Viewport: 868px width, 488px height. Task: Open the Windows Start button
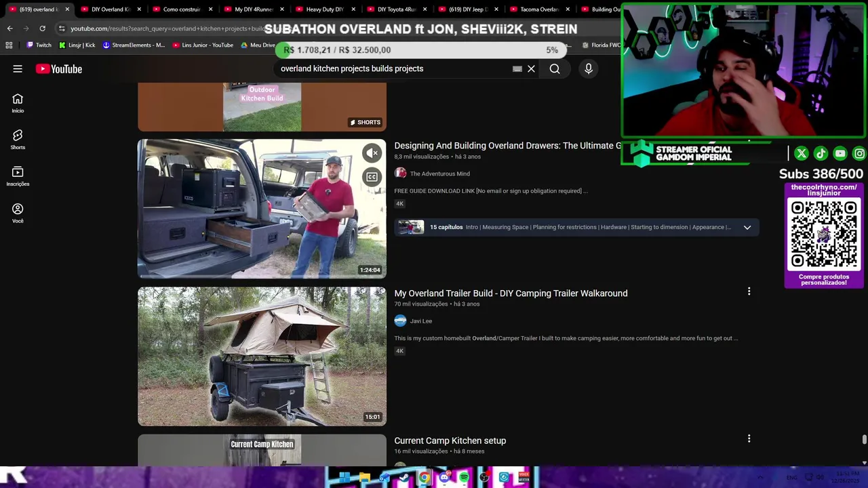coord(344,477)
